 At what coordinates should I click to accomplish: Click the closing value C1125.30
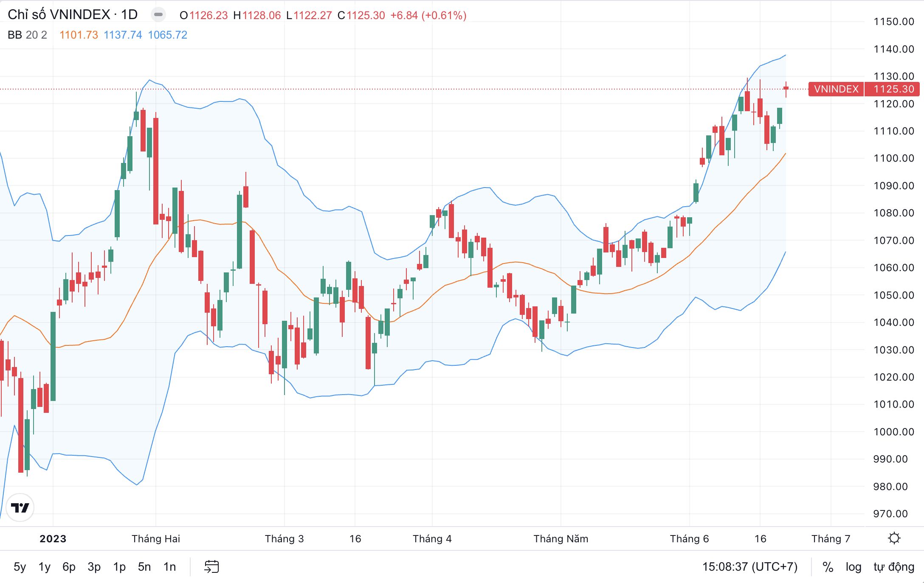tap(361, 15)
